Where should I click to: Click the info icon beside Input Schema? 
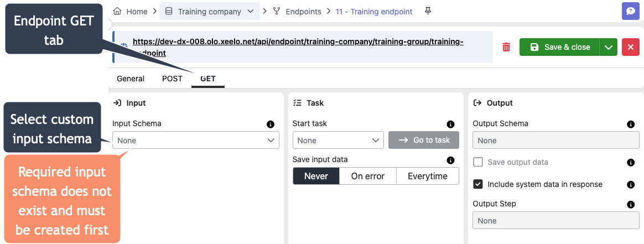[270, 124]
